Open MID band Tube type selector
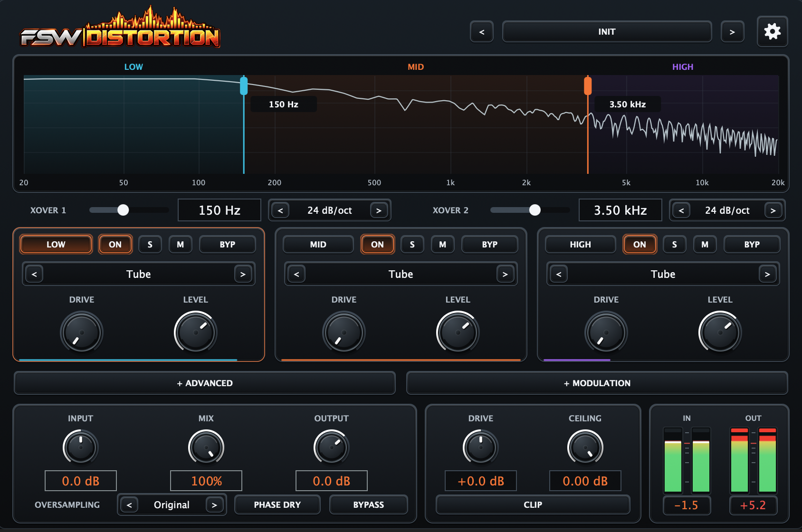802x532 pixels. pos(401,274)
